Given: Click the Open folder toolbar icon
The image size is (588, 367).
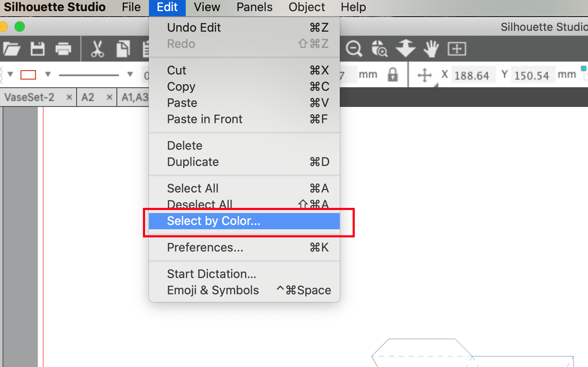Looking at the screenshot, I should point(12,49).
